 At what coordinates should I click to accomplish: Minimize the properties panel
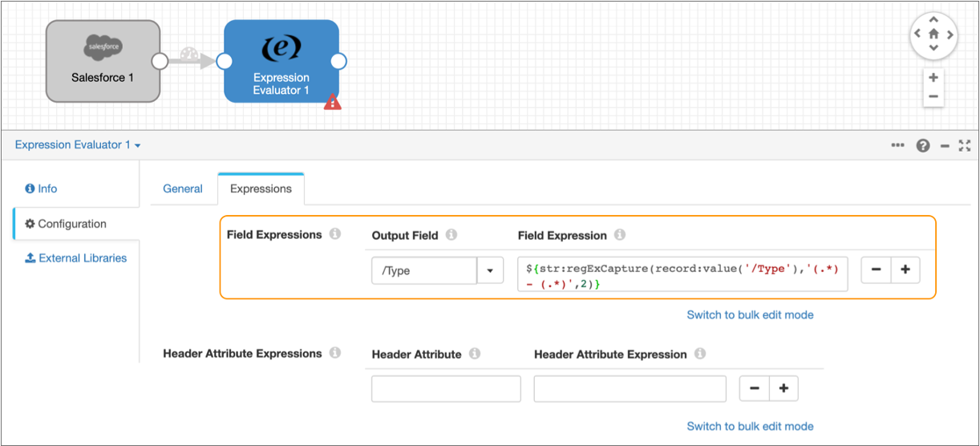pyautogui.click(x=945, y=145)
